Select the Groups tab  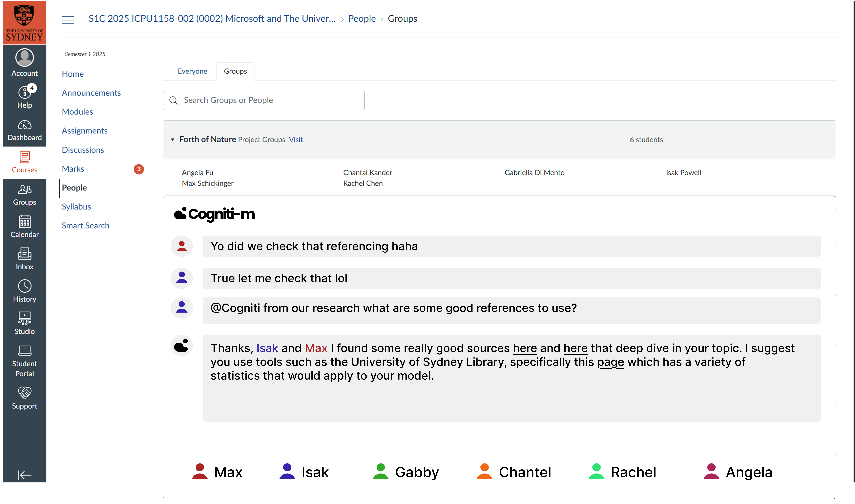tap(235, 71)
